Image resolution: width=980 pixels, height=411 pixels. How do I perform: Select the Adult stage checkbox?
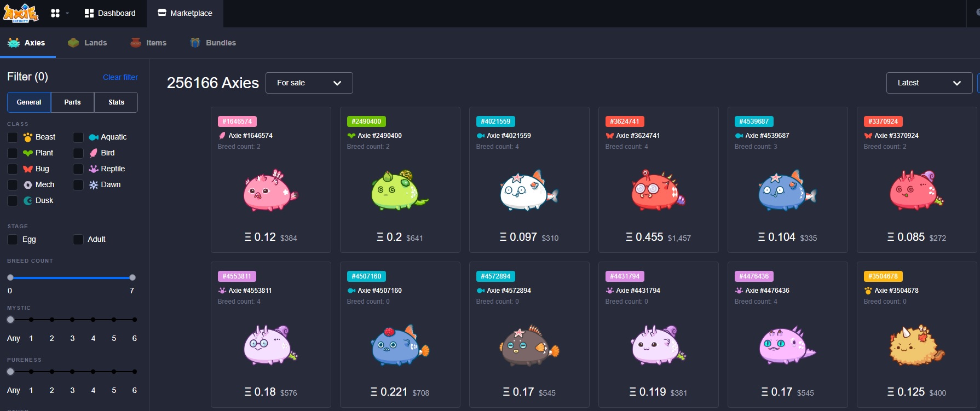78,239
